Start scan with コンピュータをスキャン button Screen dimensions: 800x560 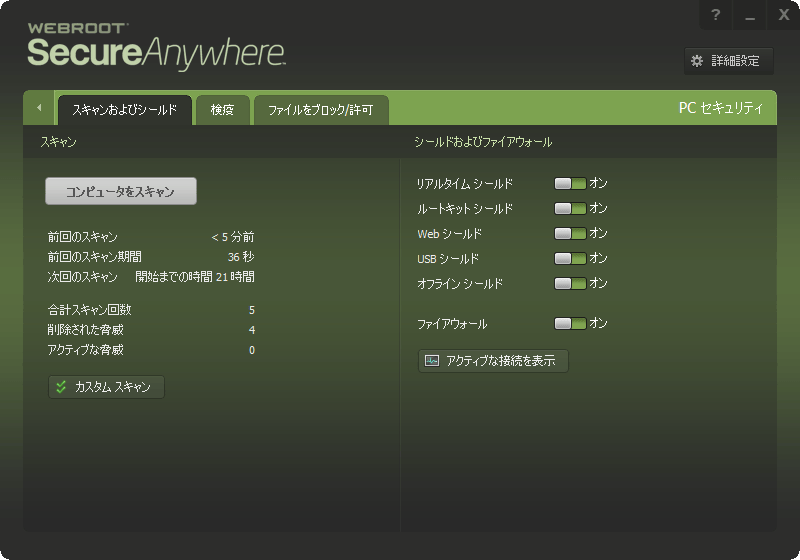coord(121,191)
